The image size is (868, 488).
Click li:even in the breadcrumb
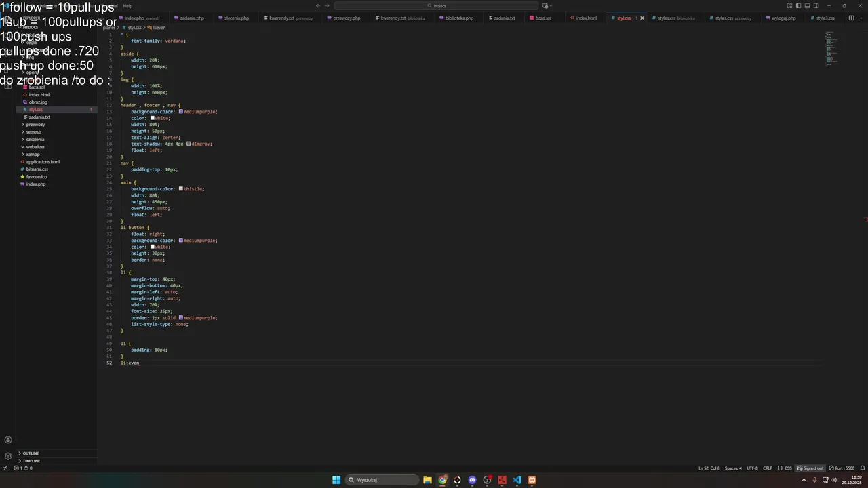[157, 28]
